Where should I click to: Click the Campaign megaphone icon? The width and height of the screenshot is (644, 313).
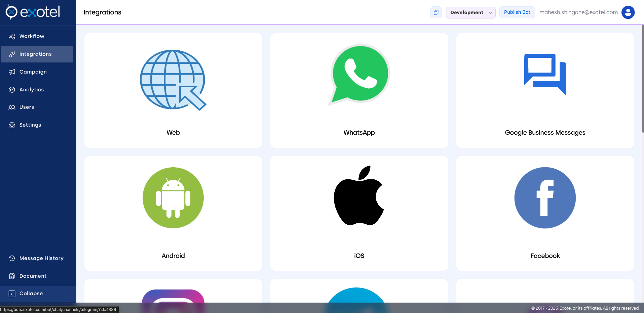coord(12,72)
